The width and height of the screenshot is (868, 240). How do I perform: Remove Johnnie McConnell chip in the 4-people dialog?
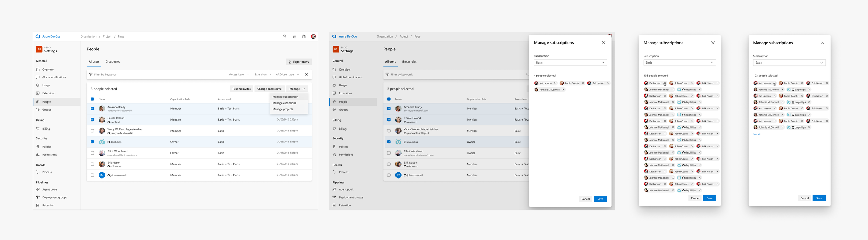563,90
